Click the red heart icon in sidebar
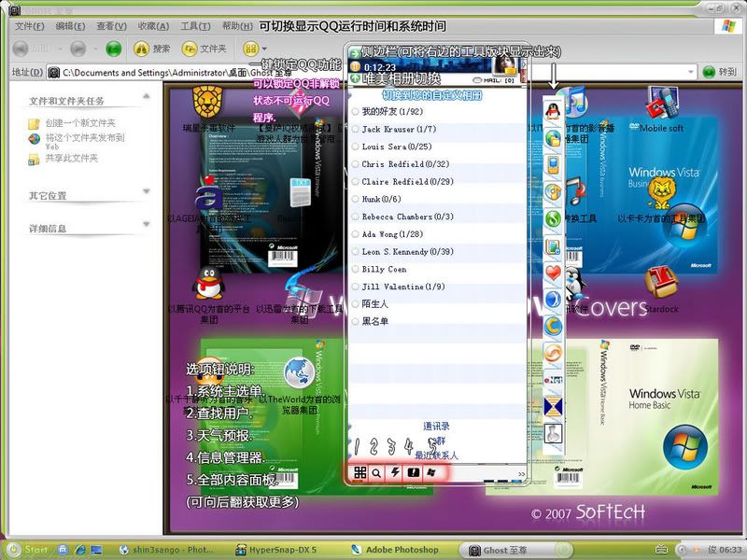 click(554, 273)
